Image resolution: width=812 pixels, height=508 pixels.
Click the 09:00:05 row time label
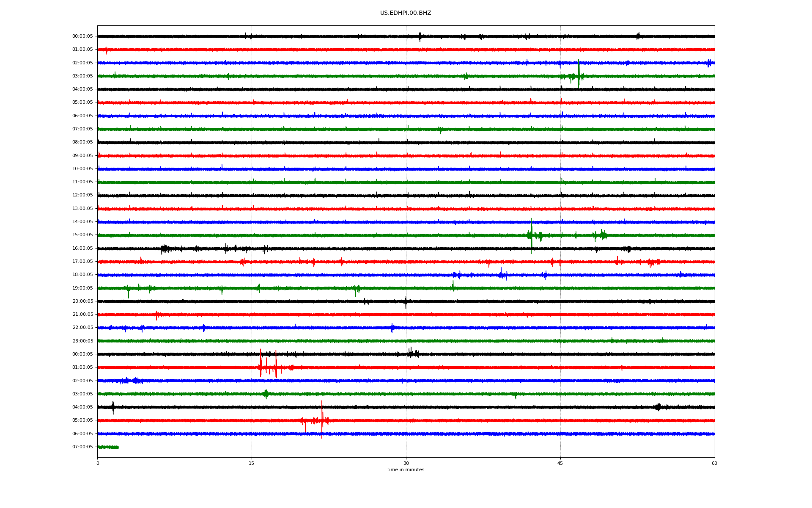point(82,155)
